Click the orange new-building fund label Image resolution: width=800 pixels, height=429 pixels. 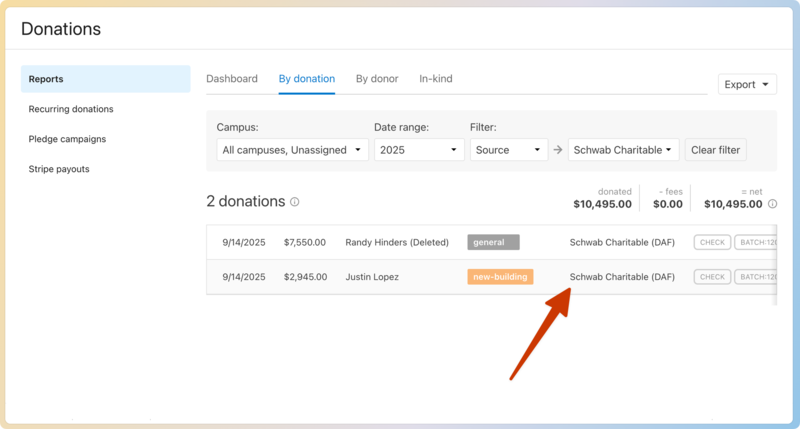coord(500,277)
